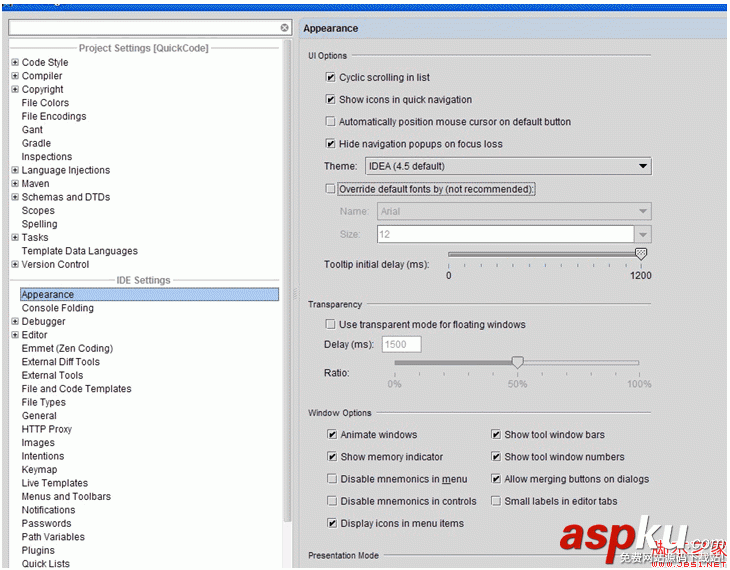Select Appearance in IDE Settings
The image size is (730, 570).
pyautogui.click(x=149, y=294)
